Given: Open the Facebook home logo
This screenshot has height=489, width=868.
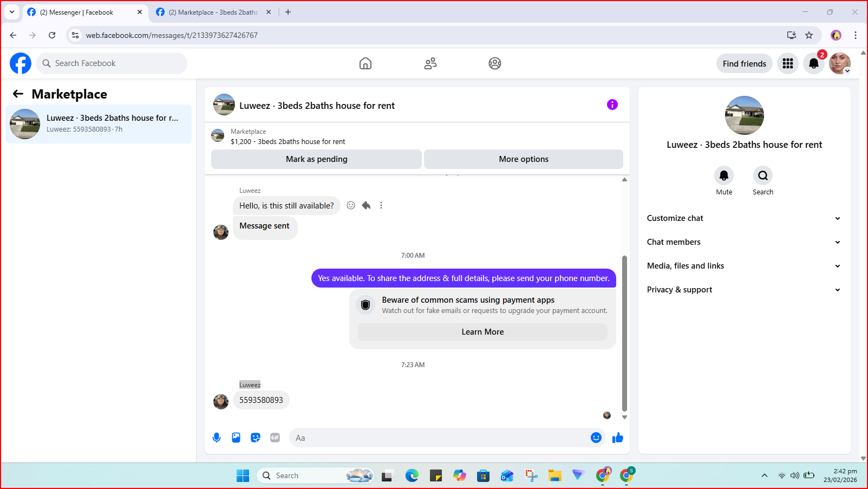Looking at the screenshot, I should point(21,63).
